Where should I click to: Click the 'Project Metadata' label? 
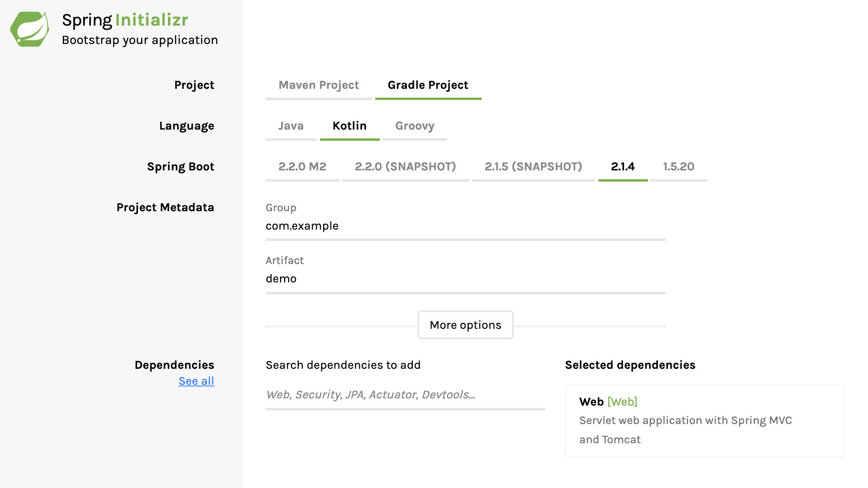pyautogui.click(x=165, y=208)
